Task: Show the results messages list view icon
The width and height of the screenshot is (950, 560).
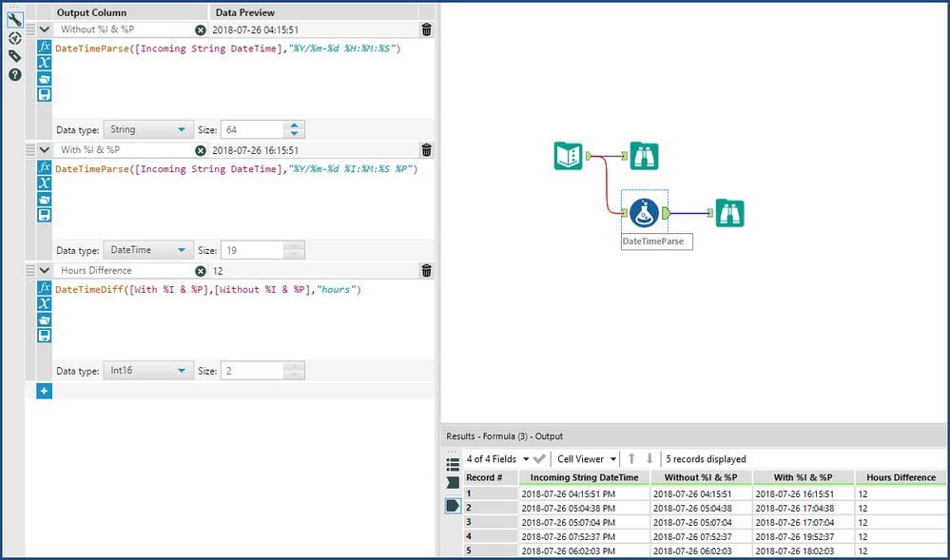Action: [x=453, y=465]
